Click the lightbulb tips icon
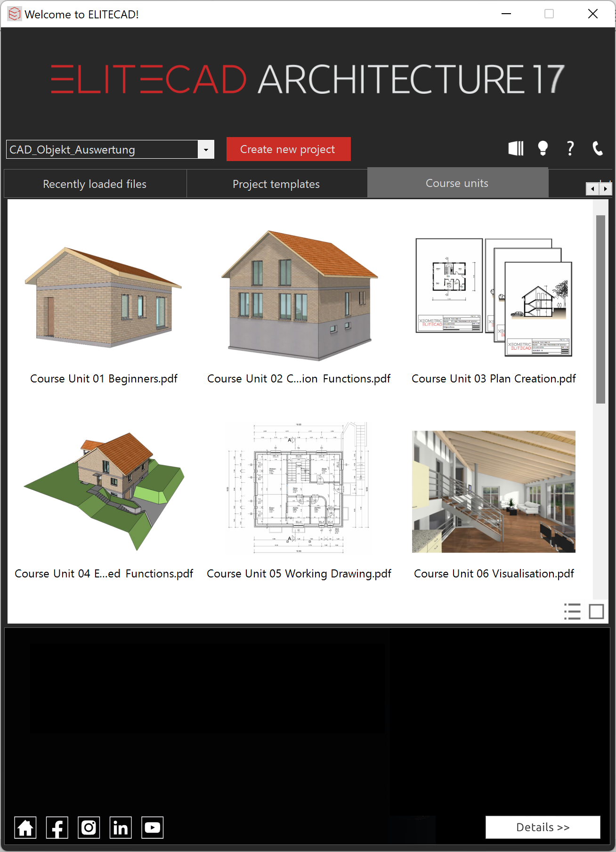 [543, 148]
